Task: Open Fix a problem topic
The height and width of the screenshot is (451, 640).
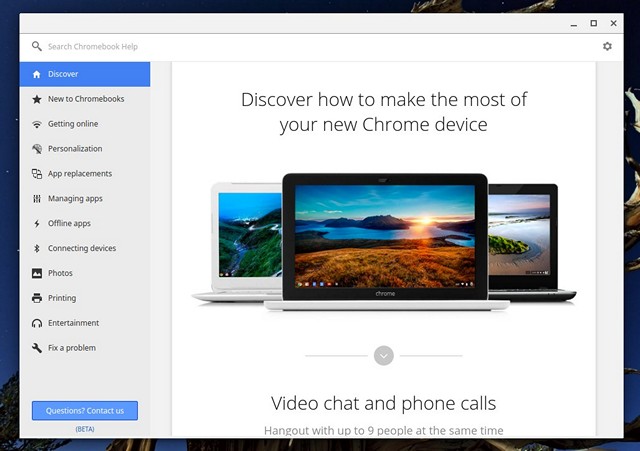Action: click(84, 348)
